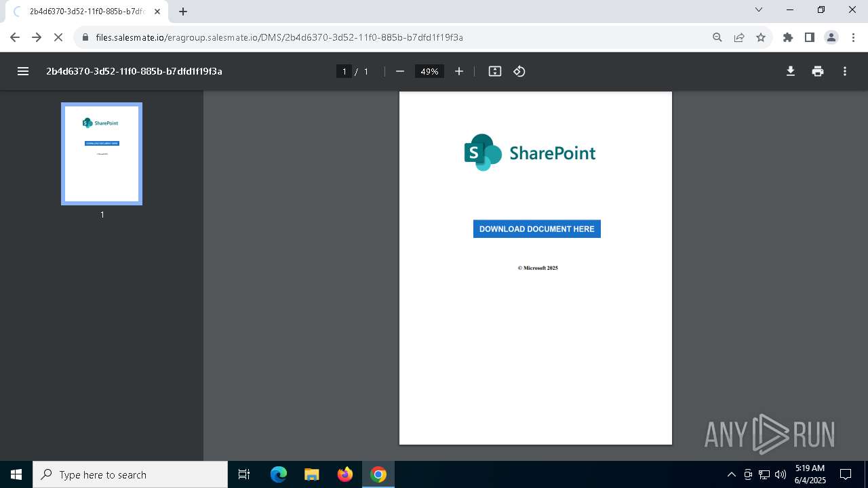This screenshot has width=868, height=488.
Task: Open File Explorer from taskbar
Action: [312, 474]
